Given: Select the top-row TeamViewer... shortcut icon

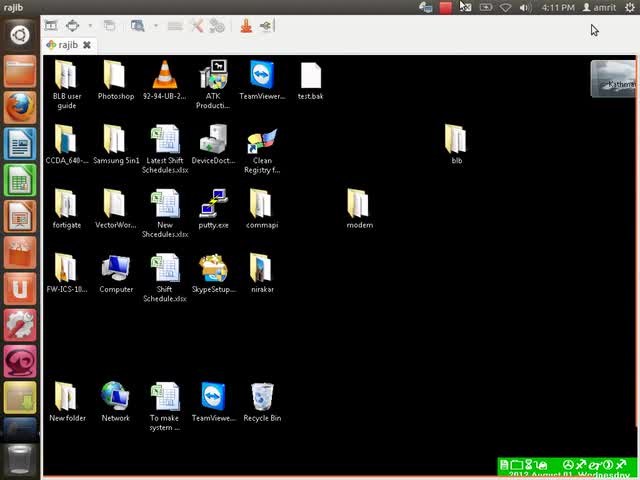Looking at the screenshot, I should [x=262, y=80].
